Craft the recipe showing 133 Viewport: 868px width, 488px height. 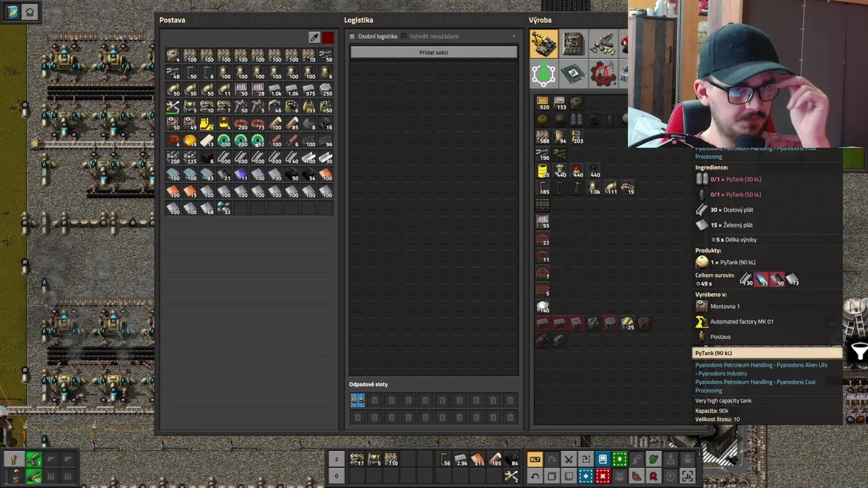click(559, 103)
